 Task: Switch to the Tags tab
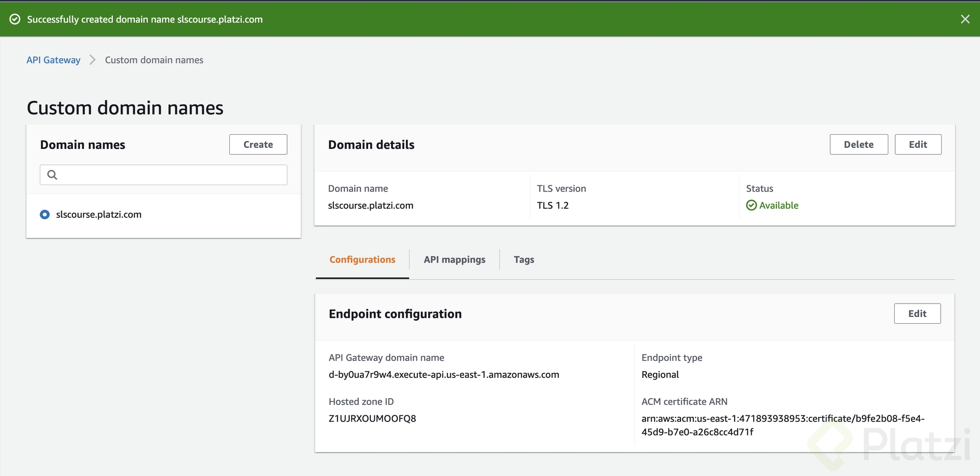point(524,260)
